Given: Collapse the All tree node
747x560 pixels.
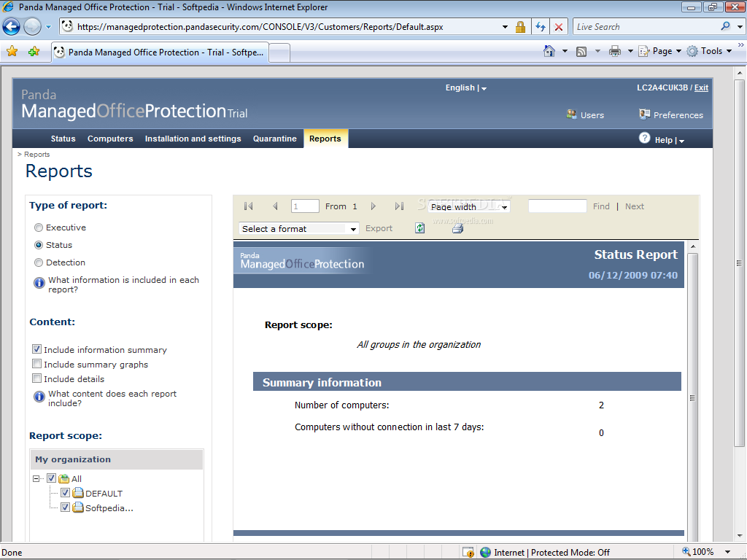Looking at the screenshot, I should point(36,478).
